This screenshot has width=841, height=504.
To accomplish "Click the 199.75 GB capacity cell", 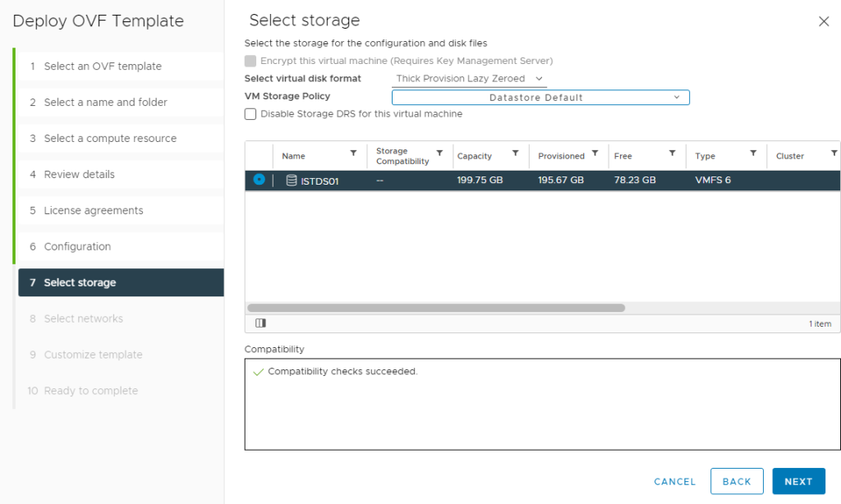I will (480, 180).
